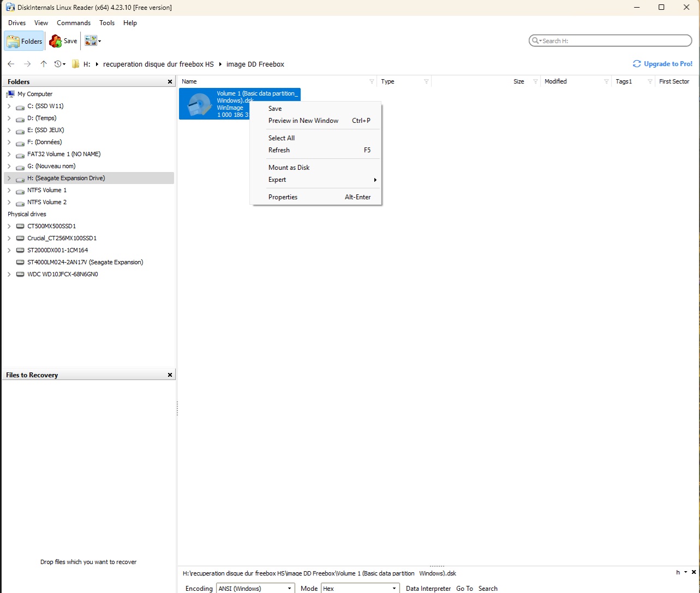
Task: Expand FAT32 Volume 1 (NO NAME)
Action: pyautogui.click(x=9, y=154)
